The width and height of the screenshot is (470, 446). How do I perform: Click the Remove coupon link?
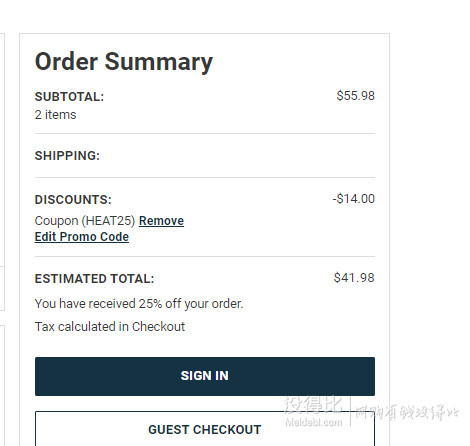161,221
